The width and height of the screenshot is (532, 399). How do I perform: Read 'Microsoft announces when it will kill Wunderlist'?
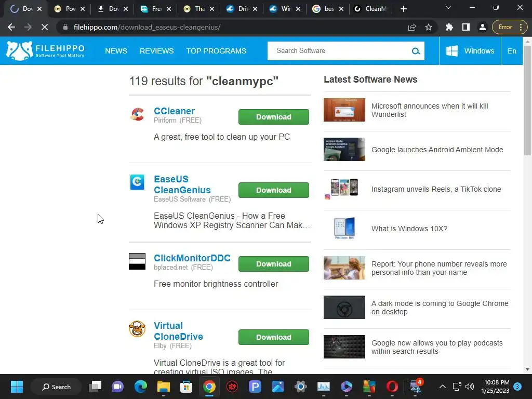[x=430, y=110]
